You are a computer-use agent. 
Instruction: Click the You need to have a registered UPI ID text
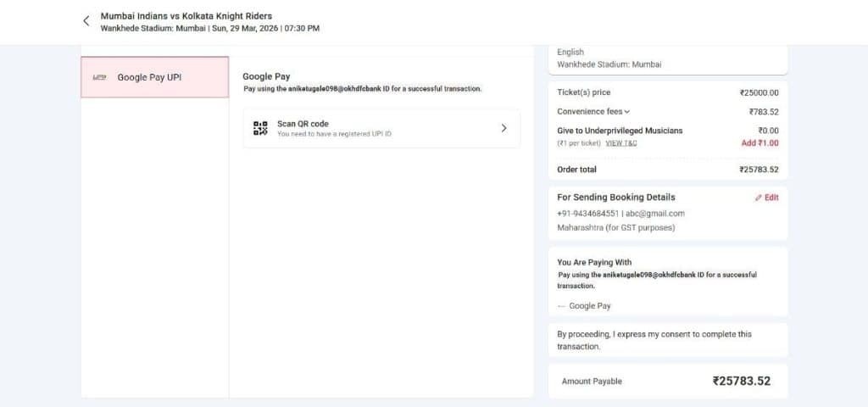click(x=334, y=134)
